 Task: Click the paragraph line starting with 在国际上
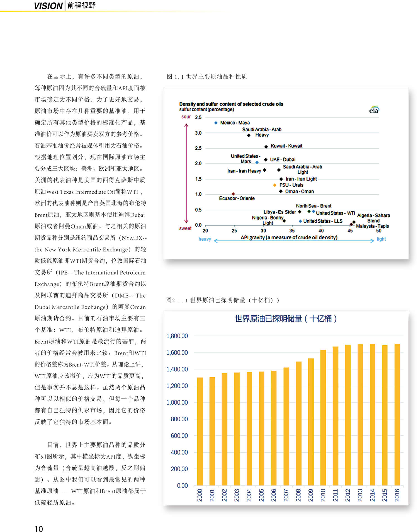pos(94,76)
